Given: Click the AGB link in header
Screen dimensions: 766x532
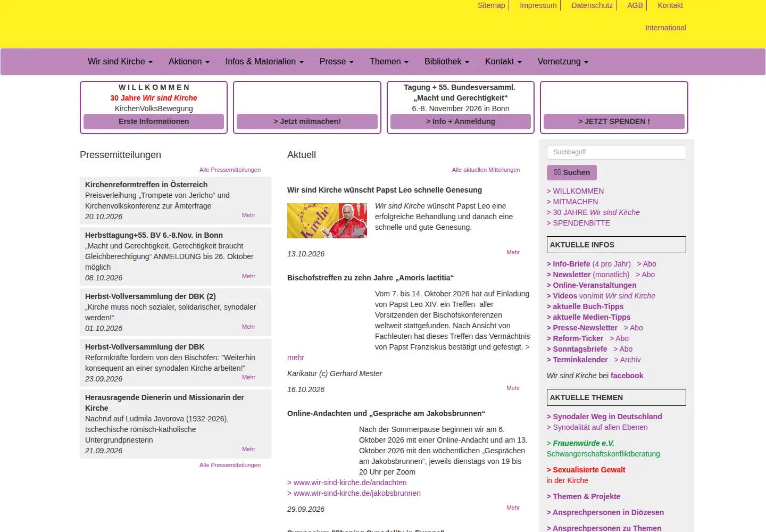Looking at the screenshot, I should click(x=635, y=5).
